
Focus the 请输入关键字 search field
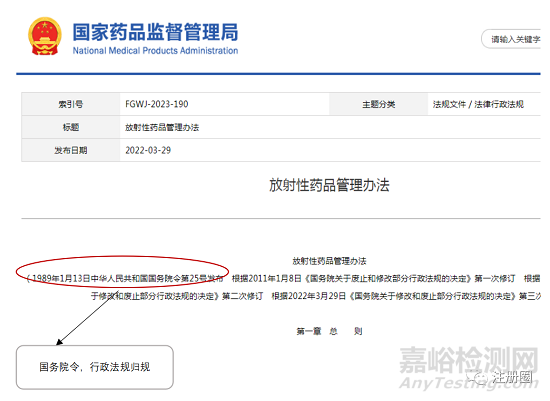[x=511, y=39]
